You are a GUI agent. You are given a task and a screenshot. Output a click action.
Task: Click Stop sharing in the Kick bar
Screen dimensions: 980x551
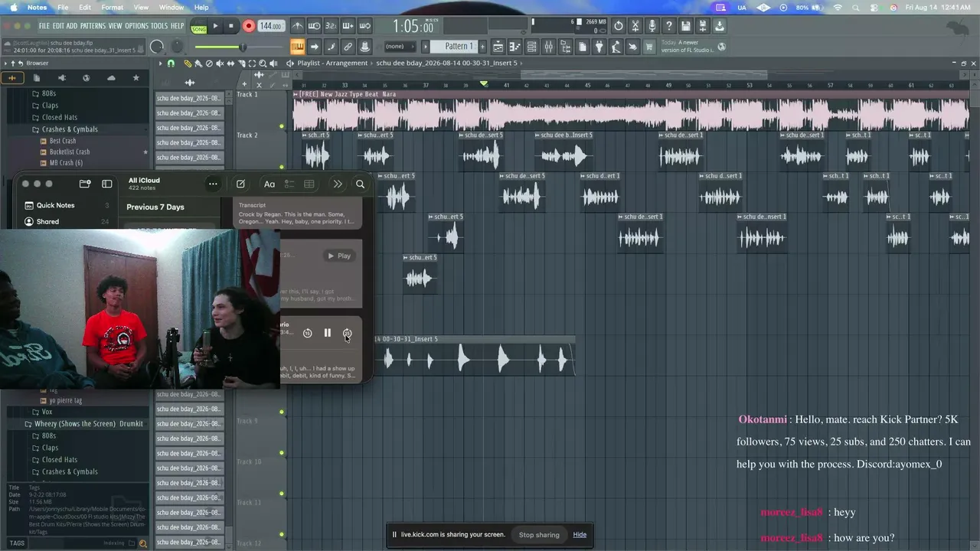tap(539, 535)
